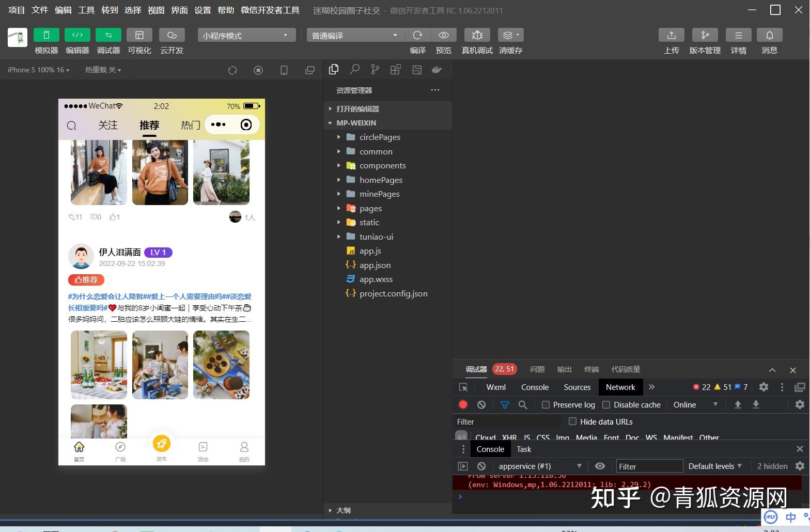Click the upload icon
The width and height of the screenshot is (810, 532).
coord(672,35)
